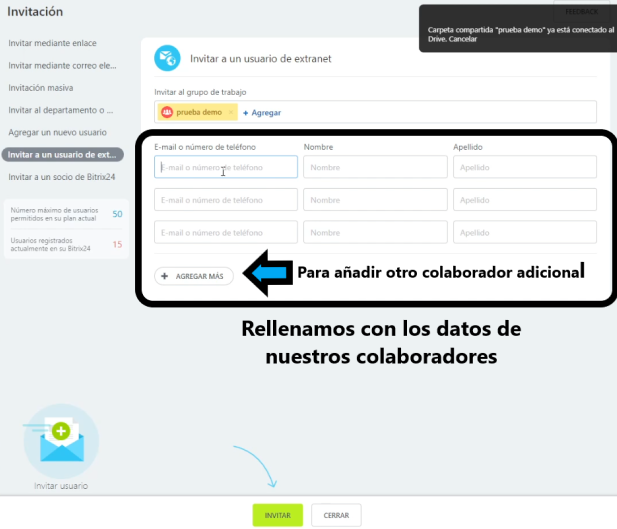
Task: Remove prueba demo tag with its x
Action: pyautogui.click(x=231, y=112)
